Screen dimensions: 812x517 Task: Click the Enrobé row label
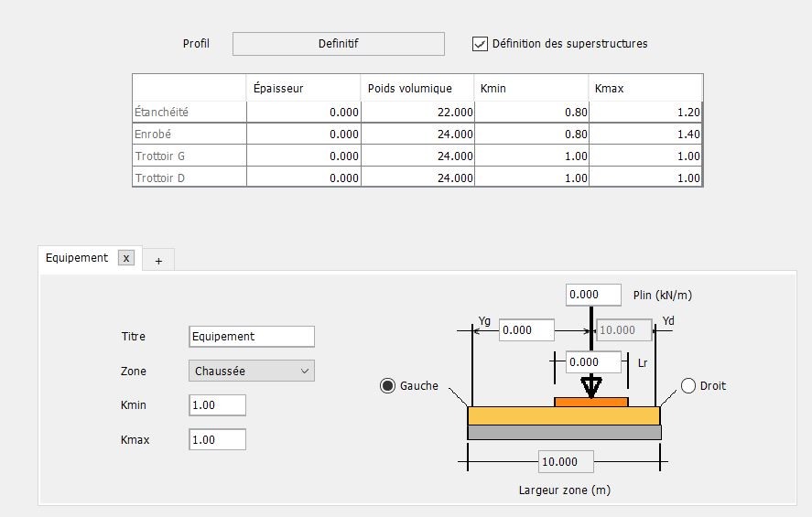click(189, 134)
